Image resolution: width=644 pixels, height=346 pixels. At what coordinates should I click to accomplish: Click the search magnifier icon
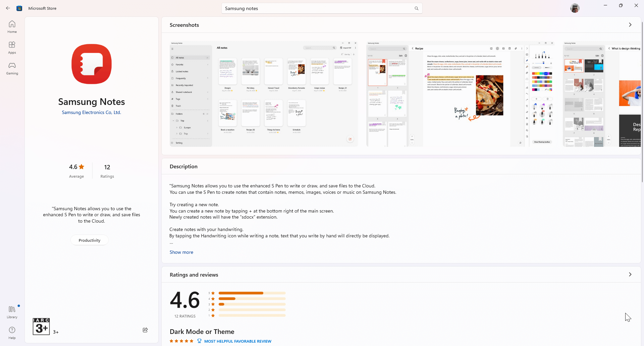pos(416,8)
